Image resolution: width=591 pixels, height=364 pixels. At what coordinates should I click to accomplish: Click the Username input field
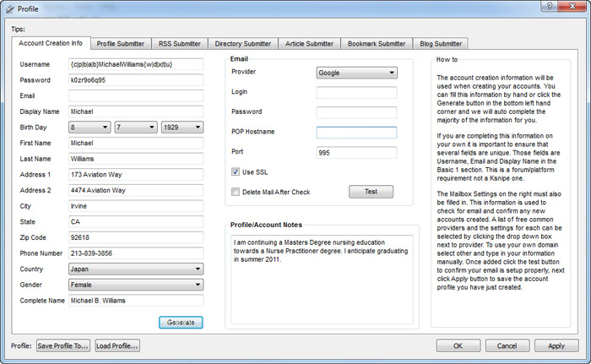(x=136, y=64)
